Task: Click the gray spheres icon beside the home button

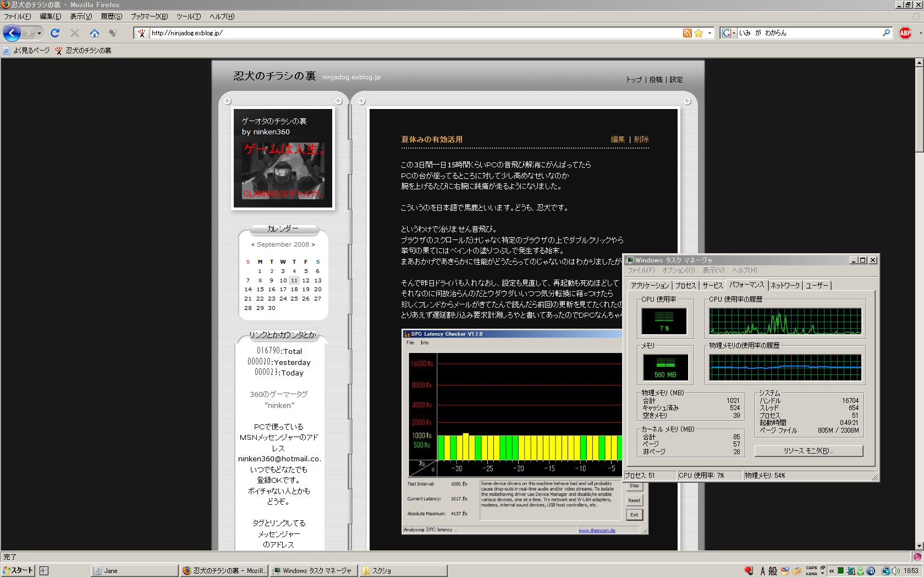Action: tap(113, 33)
